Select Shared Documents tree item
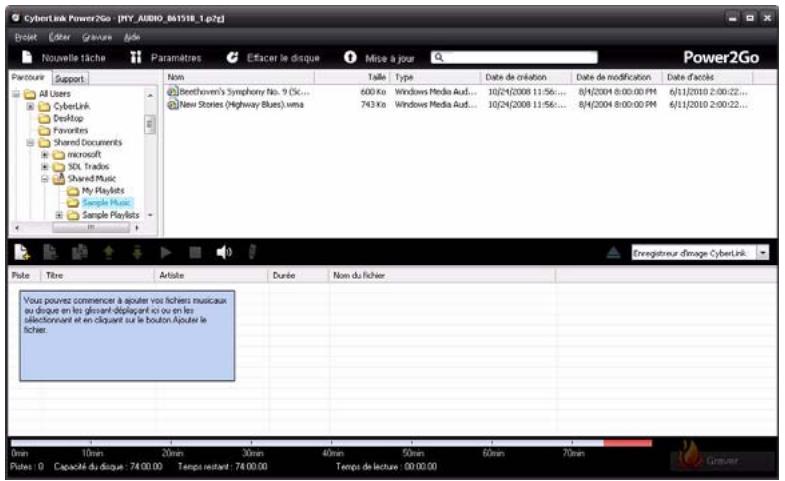Screen dimensions: 785x481 88,143
